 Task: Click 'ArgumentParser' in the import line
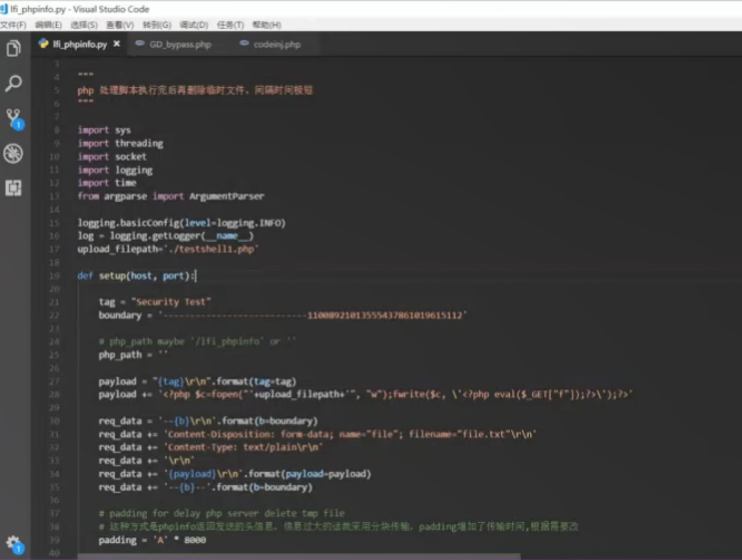227,196
